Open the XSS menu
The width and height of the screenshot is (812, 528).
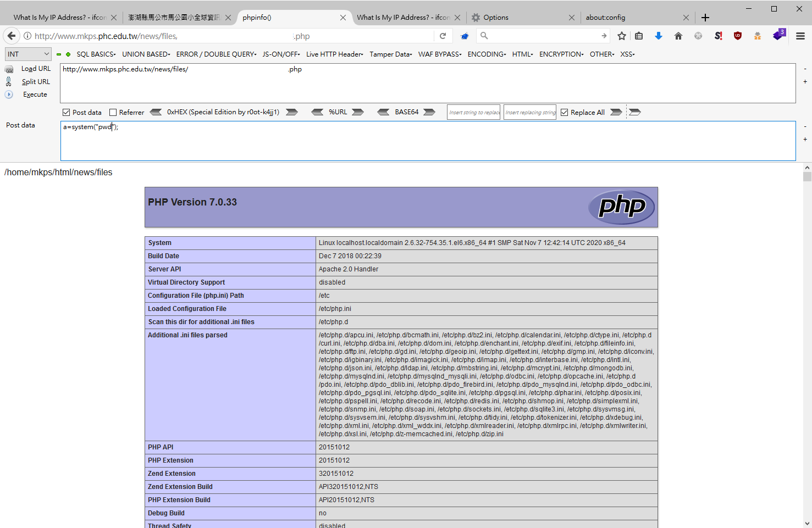(x=627, y=54)
